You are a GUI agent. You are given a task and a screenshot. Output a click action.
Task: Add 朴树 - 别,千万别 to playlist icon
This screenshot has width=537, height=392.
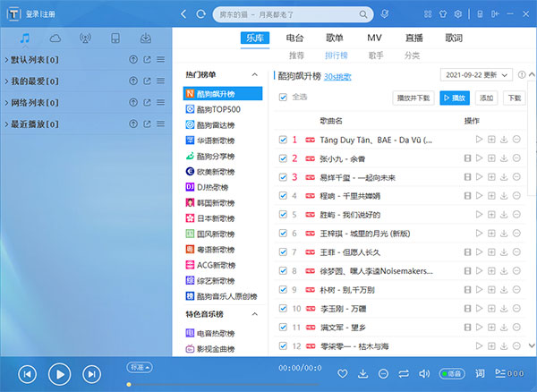(x=491, y=290)
